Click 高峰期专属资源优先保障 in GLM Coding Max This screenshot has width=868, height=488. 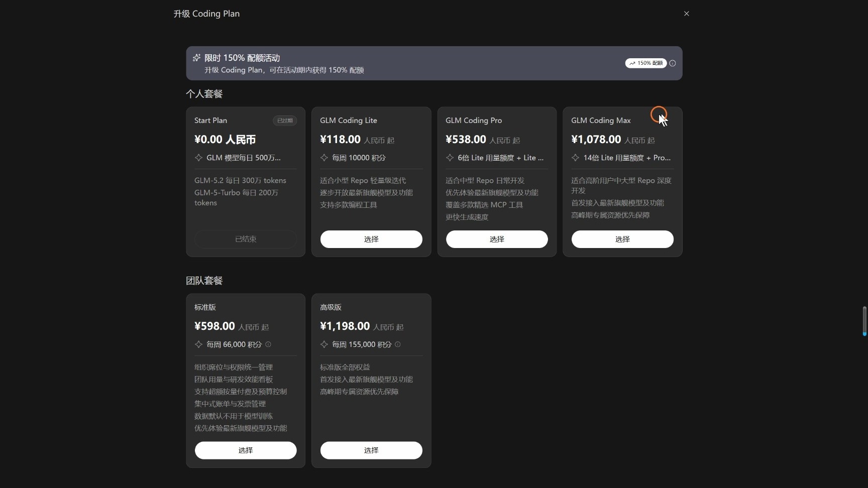[610, 215]
